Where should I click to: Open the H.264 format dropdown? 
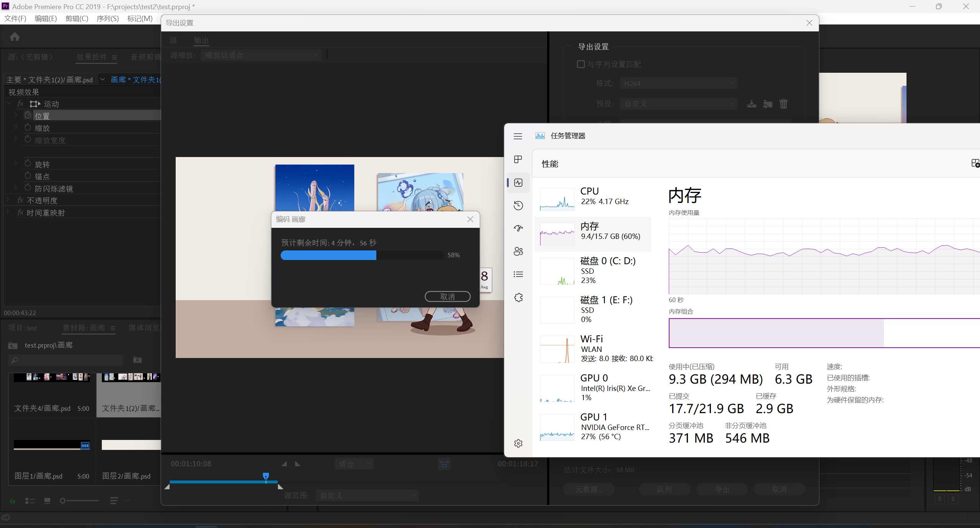tap(678, 83)
